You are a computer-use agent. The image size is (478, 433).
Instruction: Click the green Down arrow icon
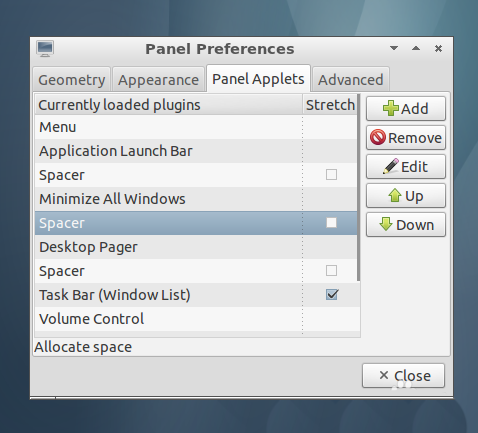(386, 224)
